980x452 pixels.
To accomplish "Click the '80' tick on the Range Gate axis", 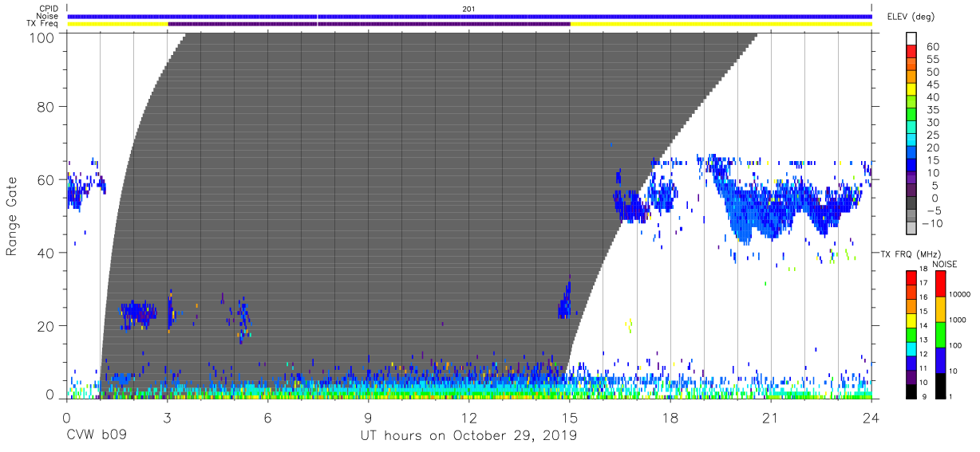I will 46,107.
